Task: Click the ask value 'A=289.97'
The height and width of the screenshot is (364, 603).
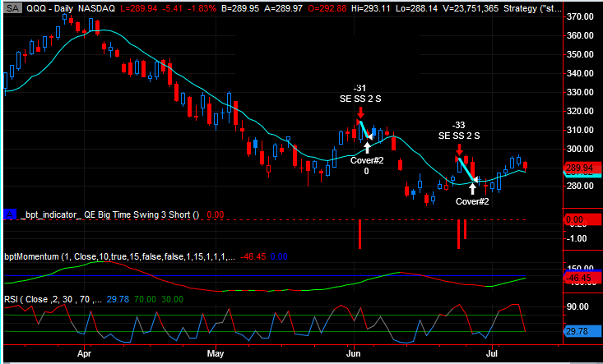Action: pos(284,8)
